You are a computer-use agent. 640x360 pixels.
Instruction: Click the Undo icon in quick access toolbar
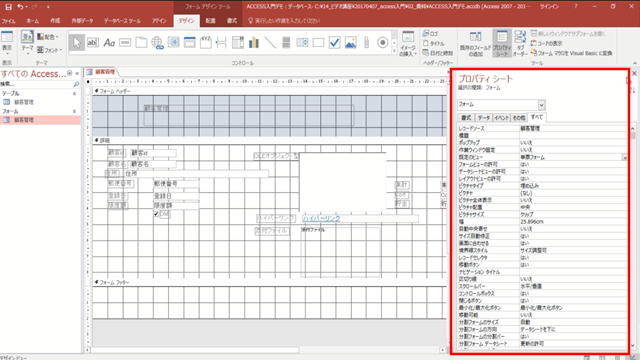pos(20,7)
